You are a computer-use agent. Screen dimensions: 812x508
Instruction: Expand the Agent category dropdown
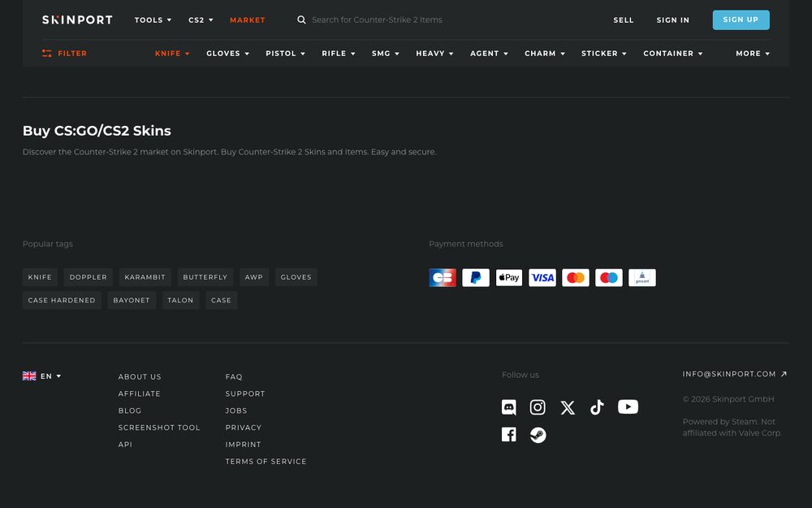[x=490, y=54]
